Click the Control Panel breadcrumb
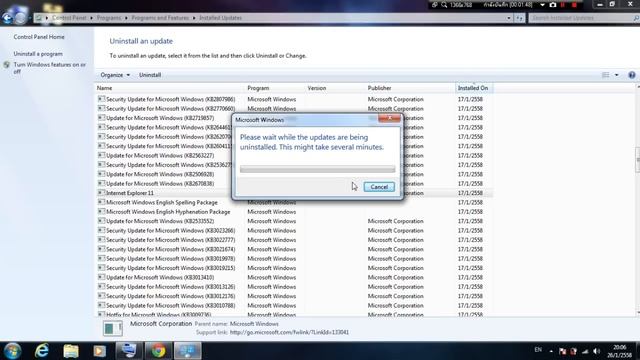 (x=69, y=18)
